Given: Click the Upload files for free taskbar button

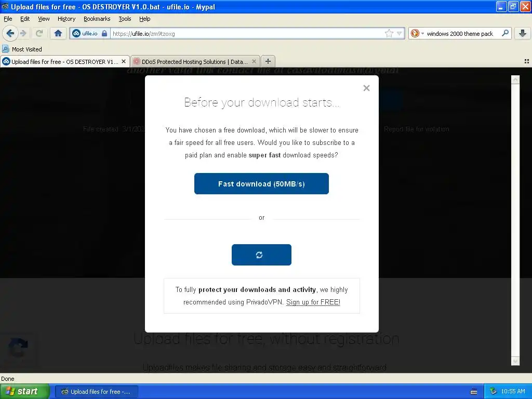Looking at the screenshot, I should point(96,392).
